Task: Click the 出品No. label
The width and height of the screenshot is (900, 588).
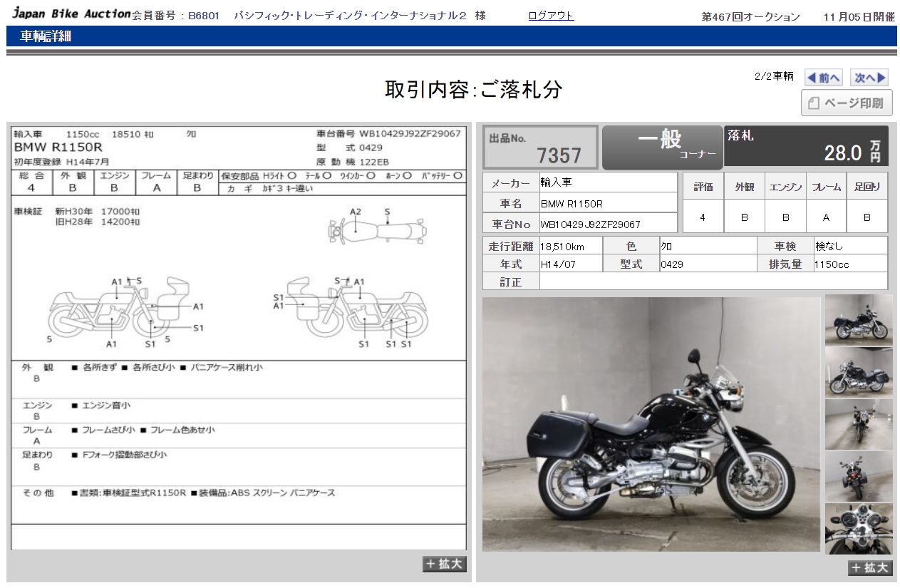Action: pos(507,138)
